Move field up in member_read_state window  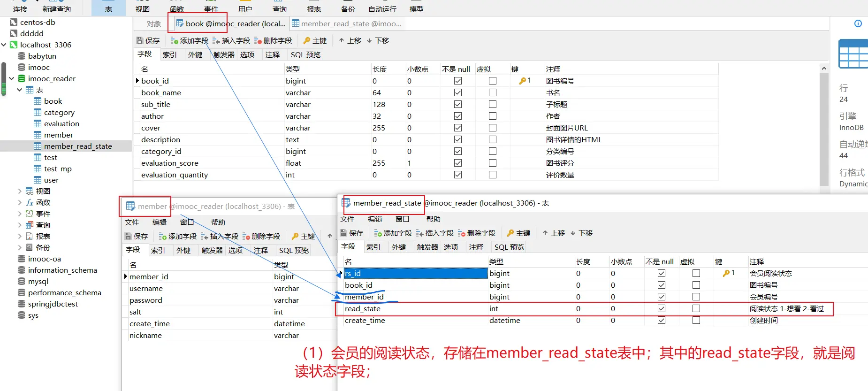pos(554,233)
